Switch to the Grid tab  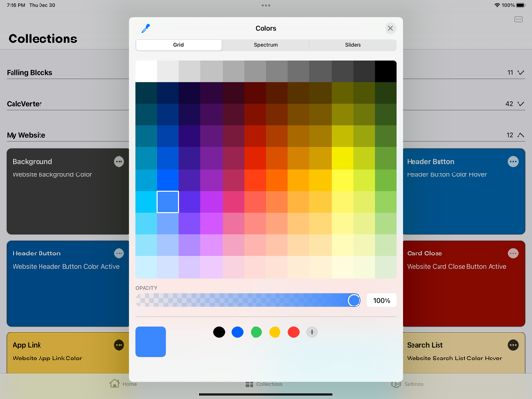pyautogui.click(x=178, y=45)
